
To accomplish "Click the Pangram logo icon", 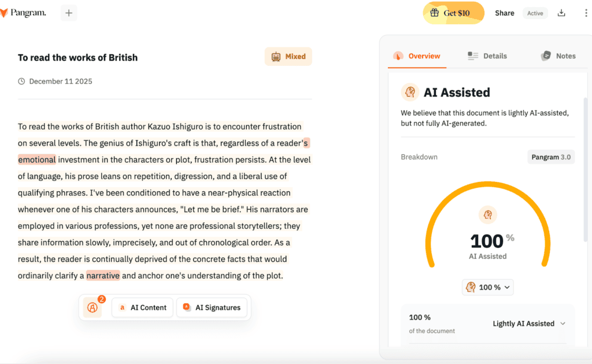I will (3, 13).
